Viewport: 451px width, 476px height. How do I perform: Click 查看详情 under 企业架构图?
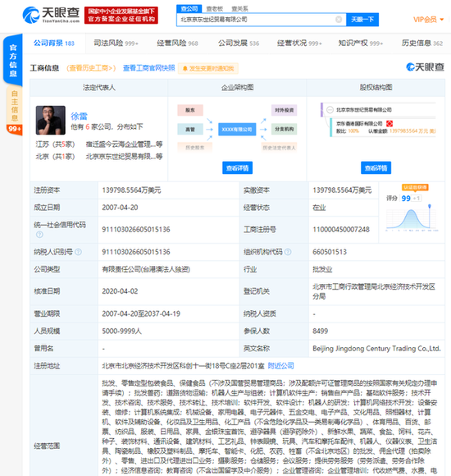coord(238,168)
